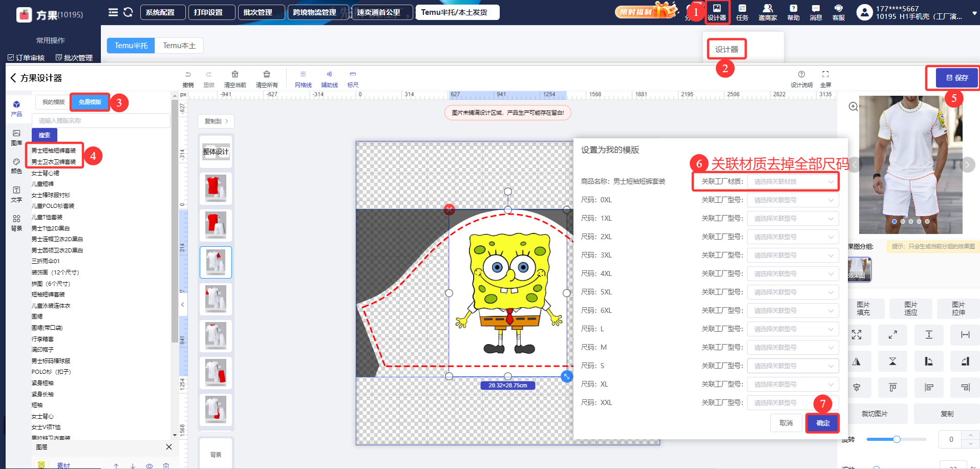This screenshot has width=980, height=469.
Task: Open the 打印设置 menu tab
Action: click(211, 12)
